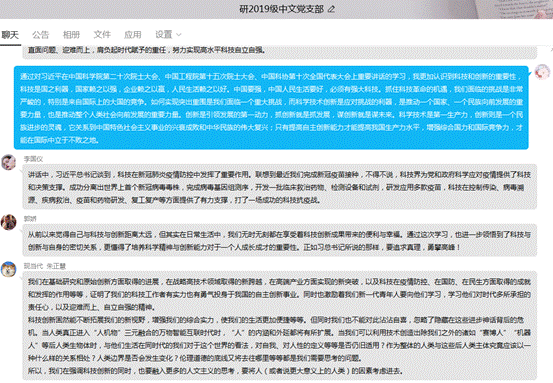Click the sender name 现当代 朱正慧
The height and width of the screenshot is (383, 553).
(x=45, y=266)
